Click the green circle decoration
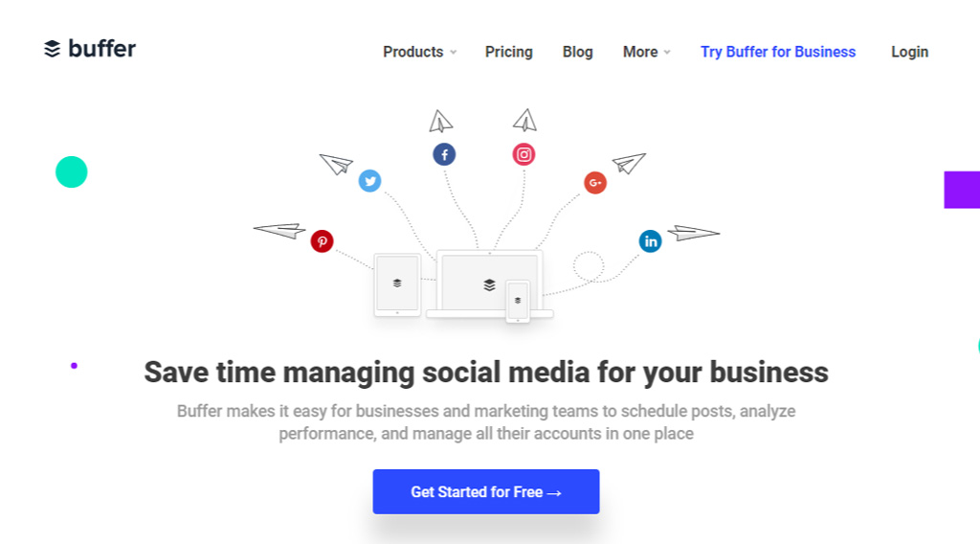The height and width of the screenshot is (544, 980). pos(72,172)
